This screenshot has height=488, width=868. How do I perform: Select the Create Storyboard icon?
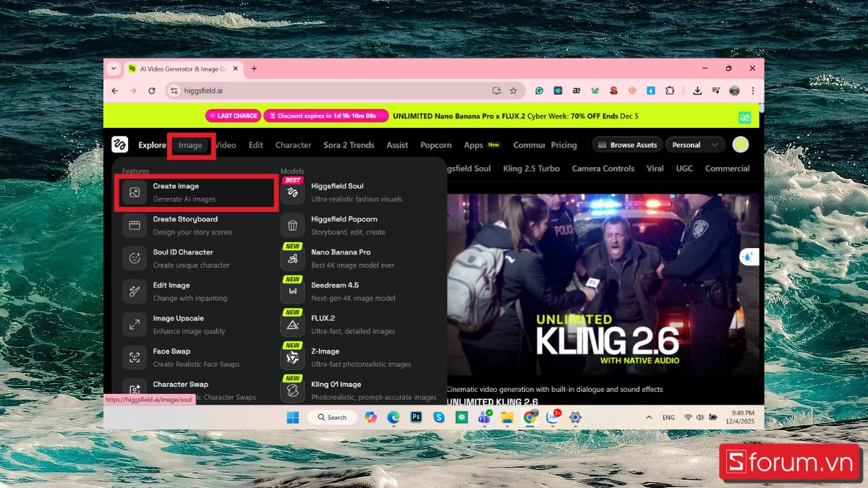tap(135, 226)
